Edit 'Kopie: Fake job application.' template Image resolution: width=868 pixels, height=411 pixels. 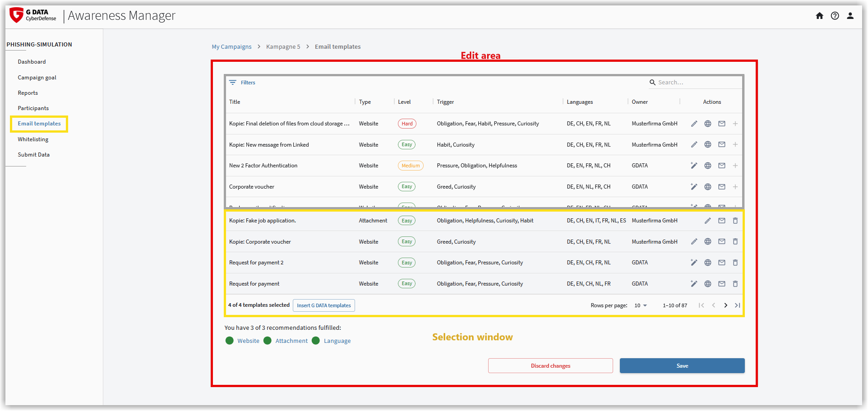coord(708,221)
